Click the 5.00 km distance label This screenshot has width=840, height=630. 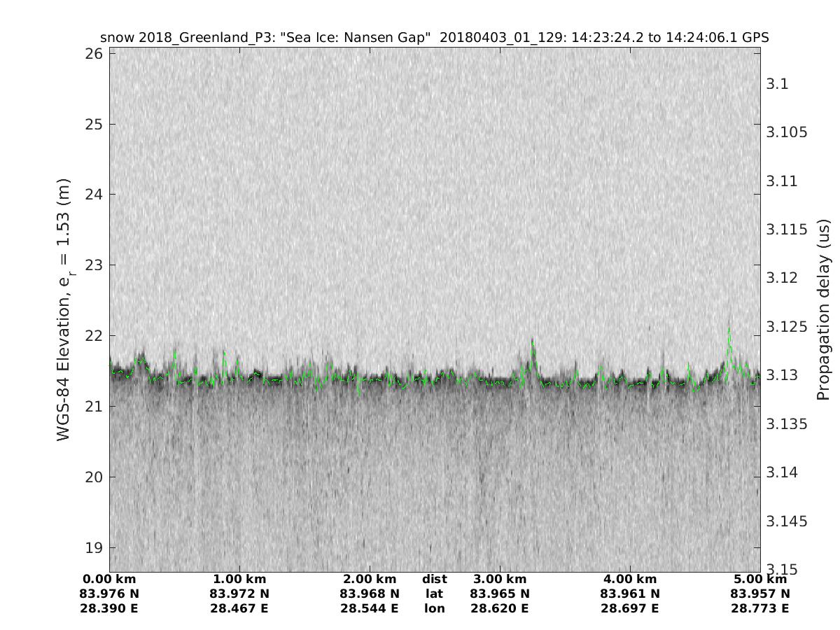760,579
